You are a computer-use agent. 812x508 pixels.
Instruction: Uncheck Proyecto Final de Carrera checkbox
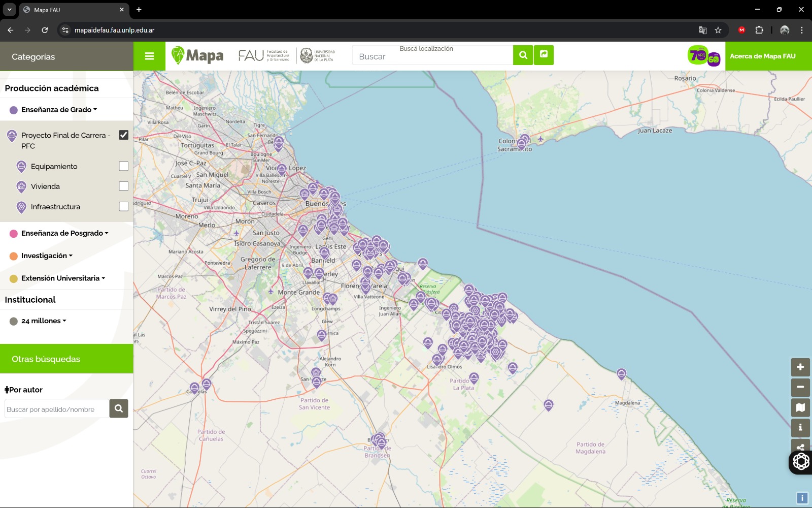[x=123, y=135]
